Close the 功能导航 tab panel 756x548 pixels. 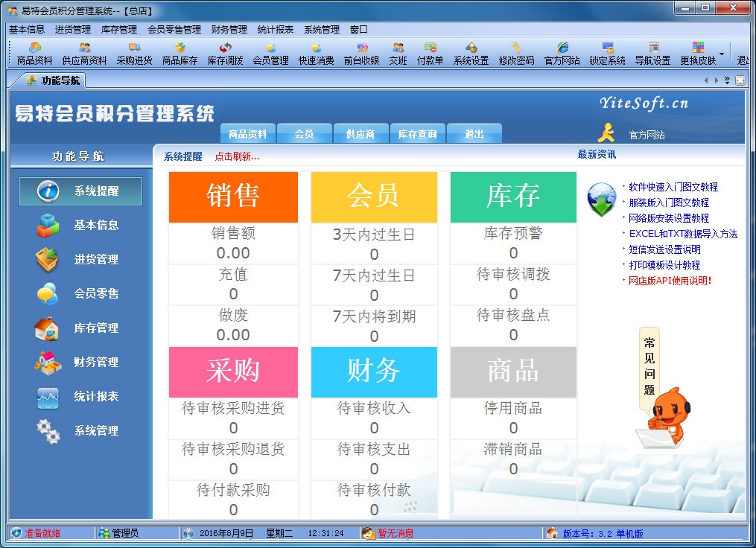pyautogui.click(x=740, y=80)
